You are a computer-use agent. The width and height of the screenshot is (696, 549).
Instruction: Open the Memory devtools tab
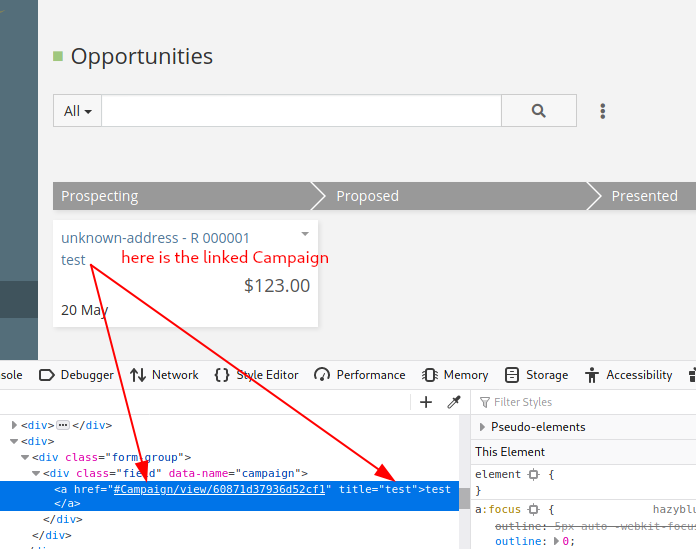455,375
